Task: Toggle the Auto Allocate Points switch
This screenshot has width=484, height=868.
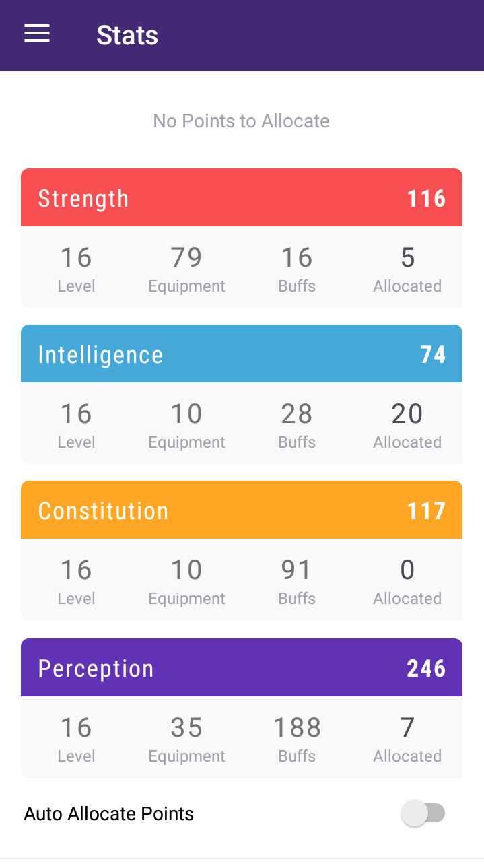Action: (423, 813)
